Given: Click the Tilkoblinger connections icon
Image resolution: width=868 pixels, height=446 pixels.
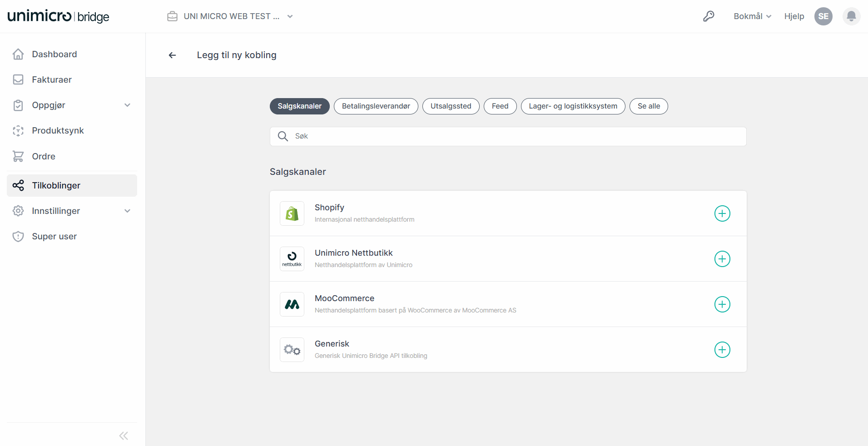Looking at the screenshot, I should (18, 185).
